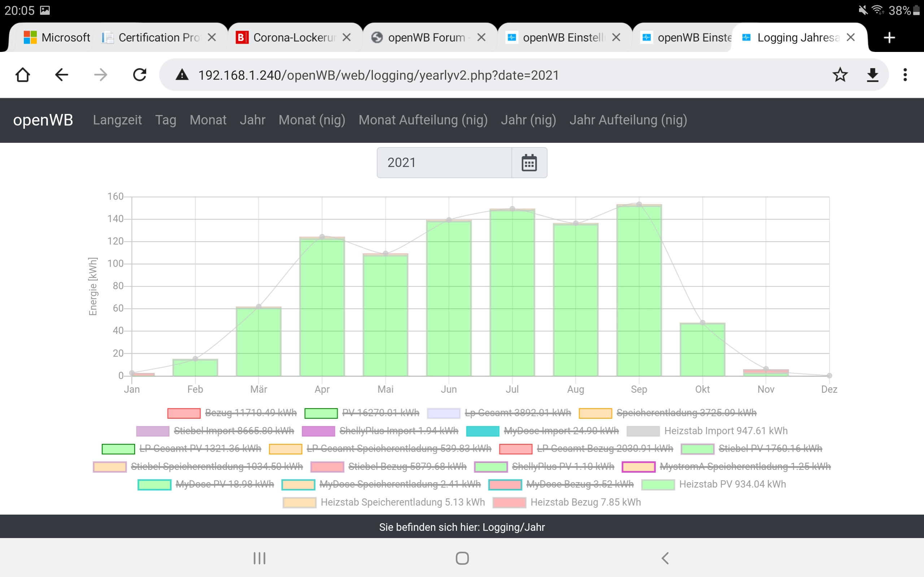Viewport: 924px width, 577px height.
Task: Enable the Bezug 11710.49 kWh dataset
Action: pyautogui.click(x=250, y=413)
